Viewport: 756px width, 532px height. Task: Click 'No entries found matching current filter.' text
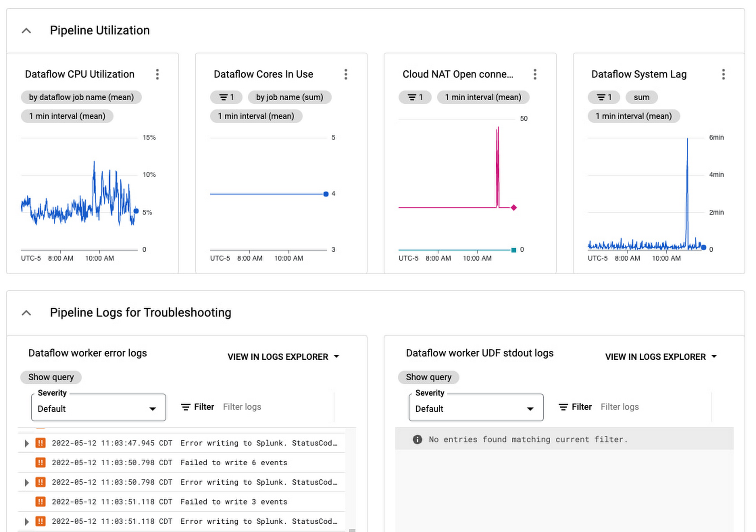(x=528, y=439)
